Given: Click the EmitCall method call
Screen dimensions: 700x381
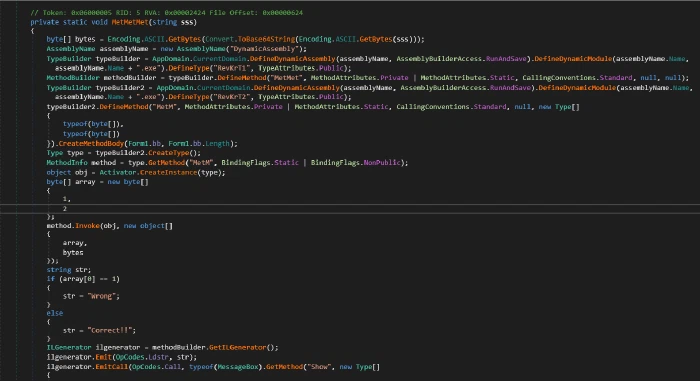Looking at the screenshot, I should point(111,367).
